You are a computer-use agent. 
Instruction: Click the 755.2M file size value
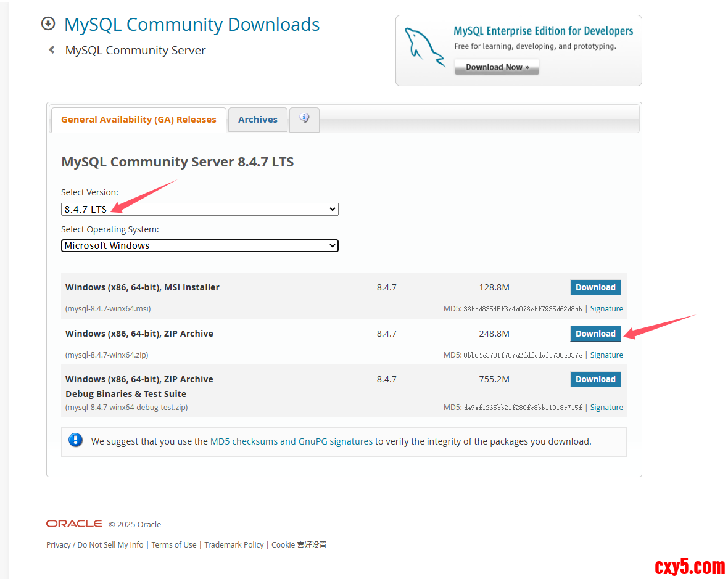(x=494, y=379)
